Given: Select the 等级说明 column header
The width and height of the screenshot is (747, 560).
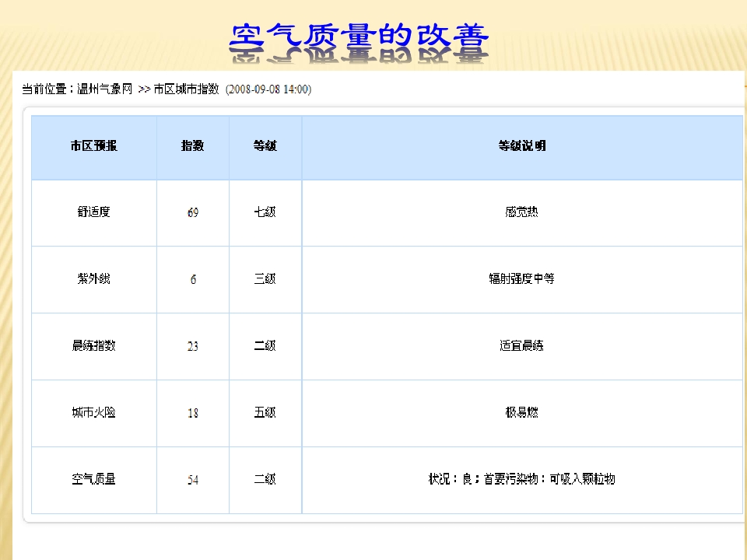Looking at the screenshot, I should pyautogui.click(x=521, y=146).
